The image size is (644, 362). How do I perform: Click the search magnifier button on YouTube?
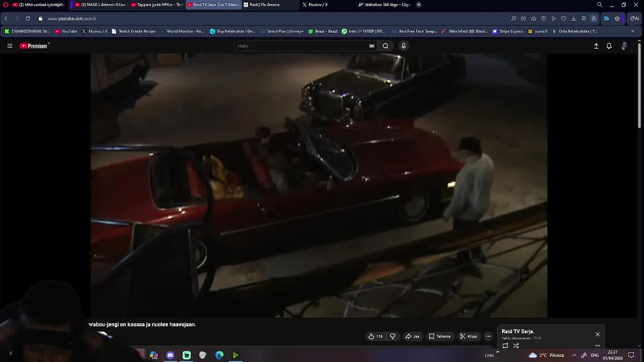click(385, 46)
